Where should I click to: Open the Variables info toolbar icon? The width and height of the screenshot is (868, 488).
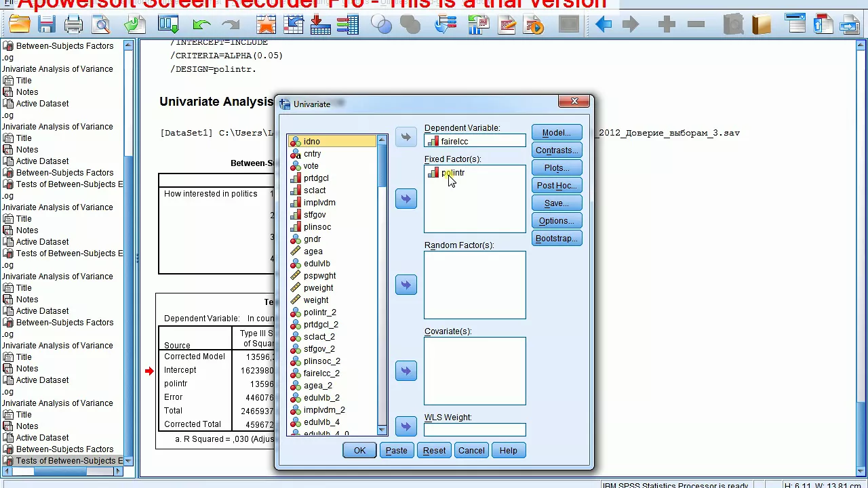347,25
